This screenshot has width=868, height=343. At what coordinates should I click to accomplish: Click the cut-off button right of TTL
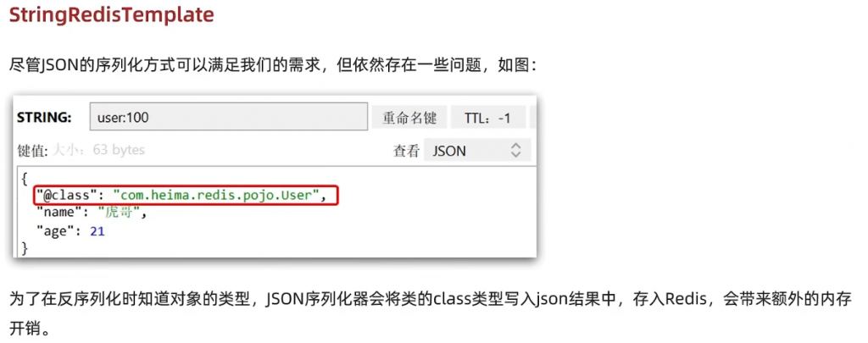point(533,117)
